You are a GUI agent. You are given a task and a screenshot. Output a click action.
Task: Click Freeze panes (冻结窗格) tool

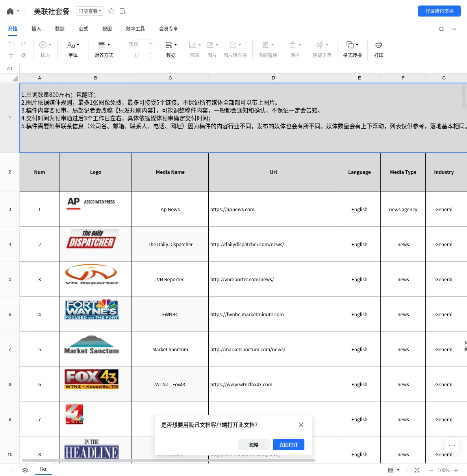click(x=268, y=50)
